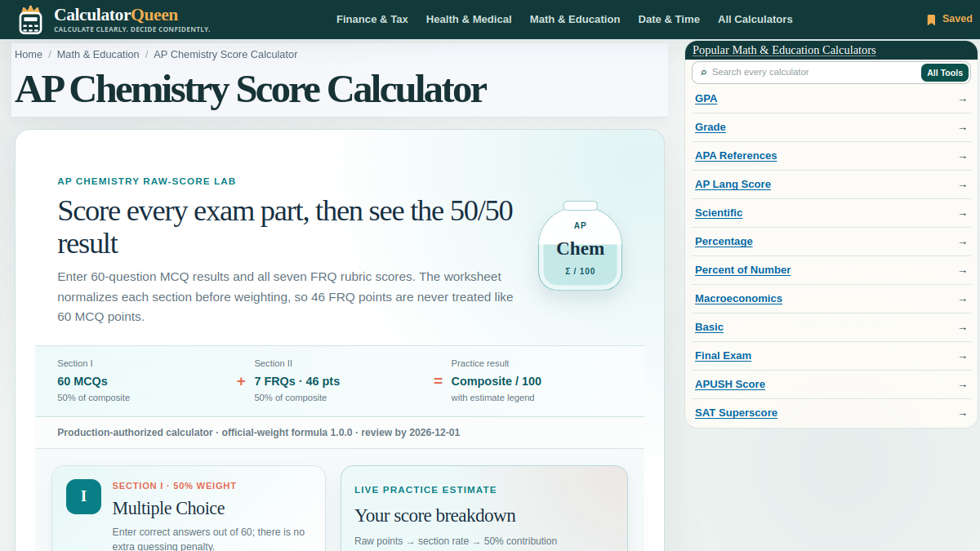
Task: Click the AP Chemistry Score Calculator breadcrumb text
Action: (225, 55)
